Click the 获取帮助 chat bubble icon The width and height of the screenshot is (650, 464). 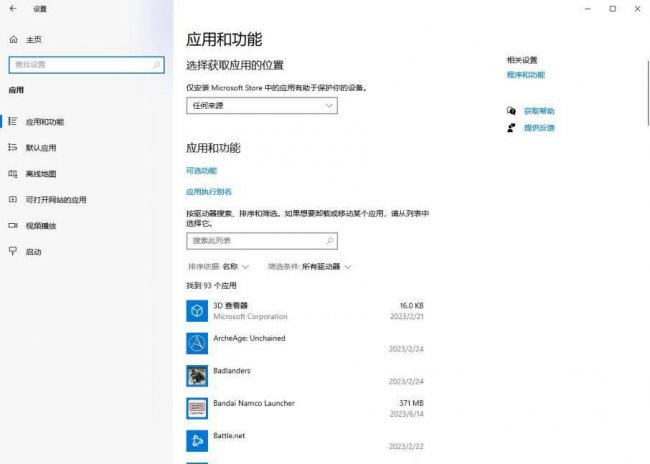(511, 111)
